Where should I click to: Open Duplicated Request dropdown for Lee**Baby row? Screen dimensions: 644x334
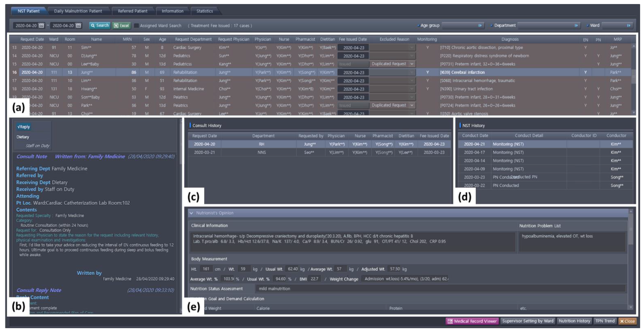[x=412, y=64]
